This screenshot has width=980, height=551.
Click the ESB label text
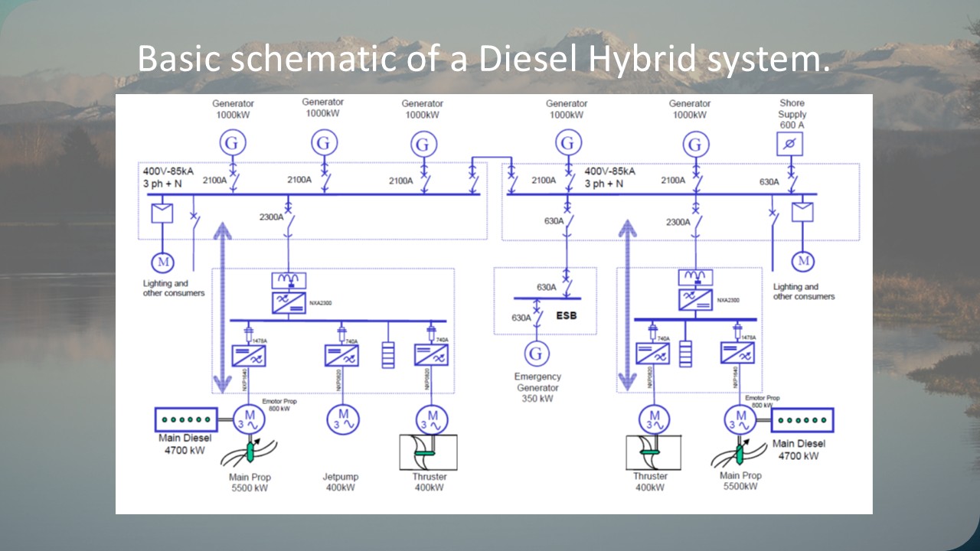[566, 315]
